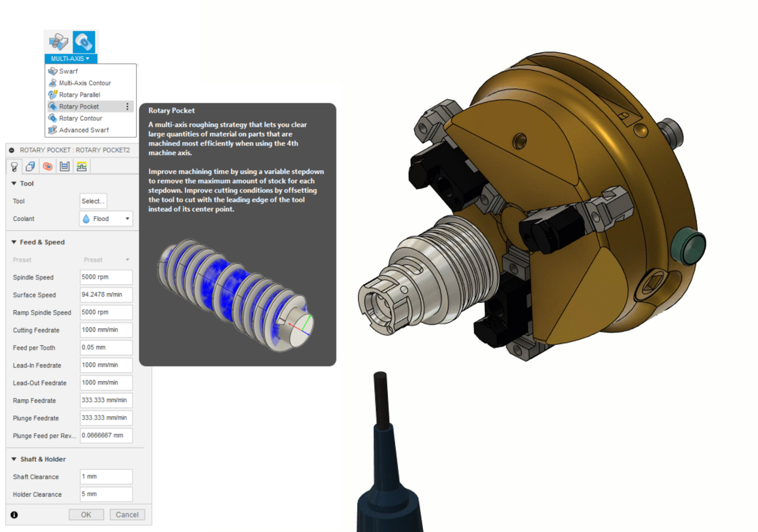Screen dimensions: 758x532
Task: Choose Rotary Contour from the menu
Action: (81, 118)
